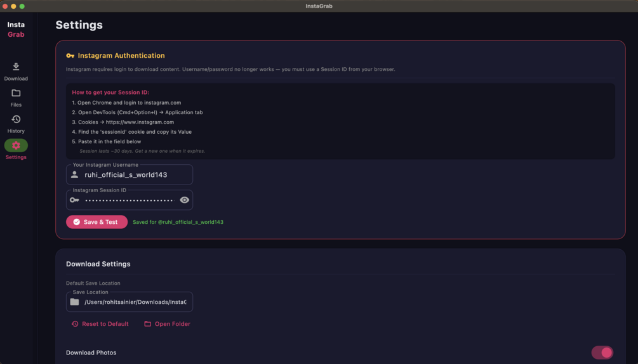Edit the Your Instagram Username field
The width and height of the screenshot is (638, 364).
click(130, 174)
